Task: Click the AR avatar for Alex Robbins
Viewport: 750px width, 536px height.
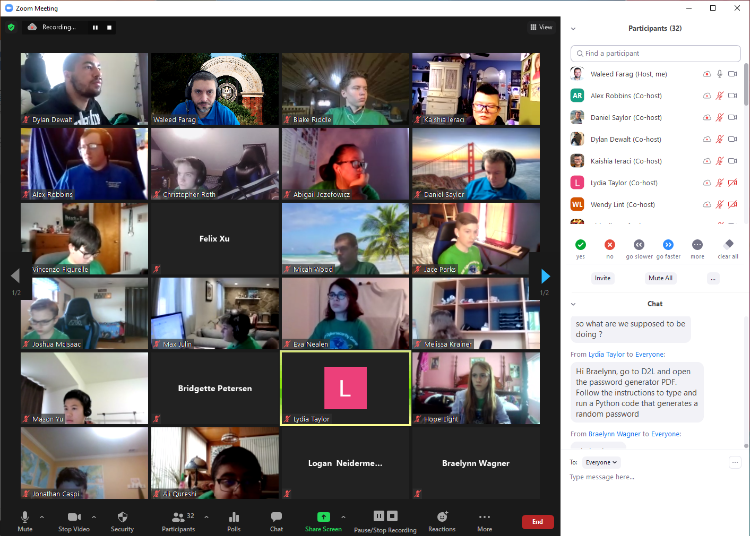Action: coord(577,96)
